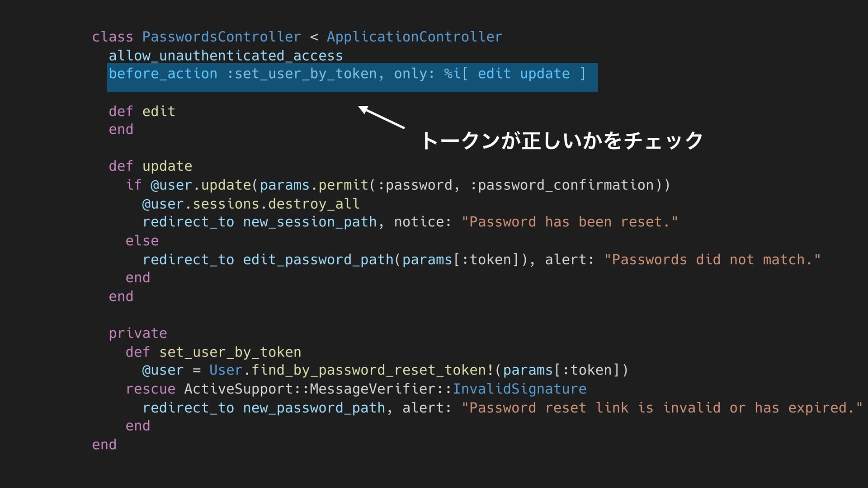Click the 'else' keyword line
The height and width of the screenshot is (488, 868).
(x=142, y=240)
